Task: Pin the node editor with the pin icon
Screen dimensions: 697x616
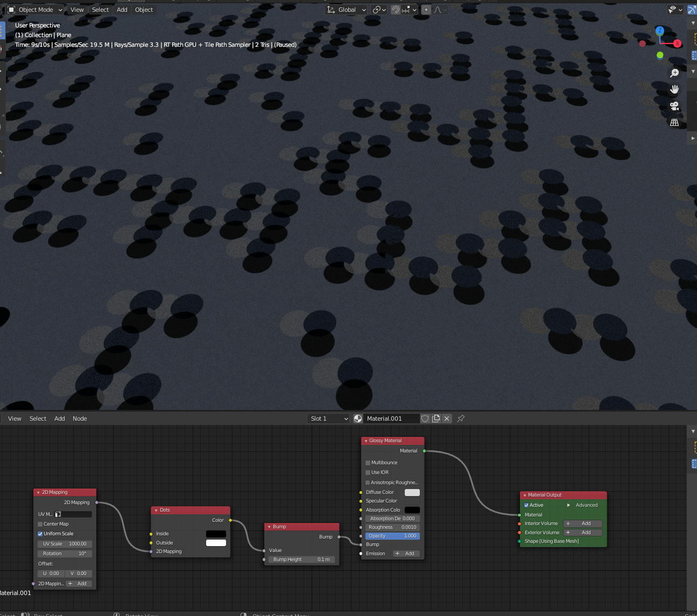Action: [x=461, y=419]
